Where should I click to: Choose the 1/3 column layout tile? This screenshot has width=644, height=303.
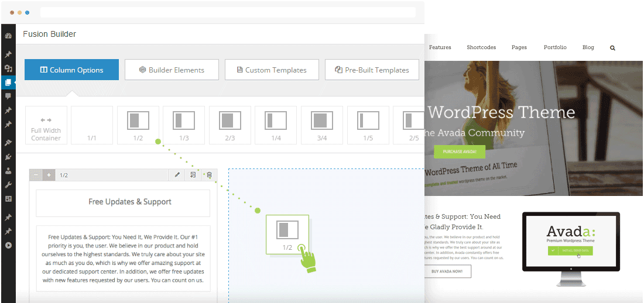click(x=184, y=125)
